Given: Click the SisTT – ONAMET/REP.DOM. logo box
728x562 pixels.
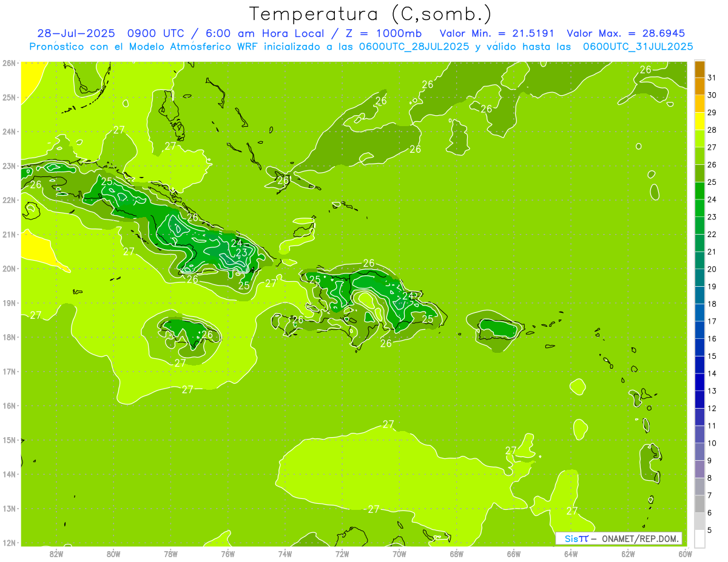Looking at the screenshot, I should [x=619, y=538].
